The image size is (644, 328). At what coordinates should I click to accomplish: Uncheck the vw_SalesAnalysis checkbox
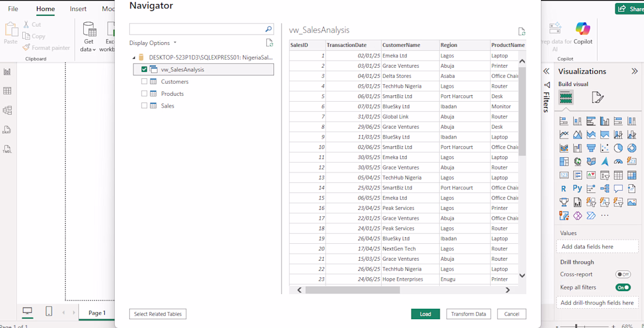pyautogui.click(x=144, y=70)
